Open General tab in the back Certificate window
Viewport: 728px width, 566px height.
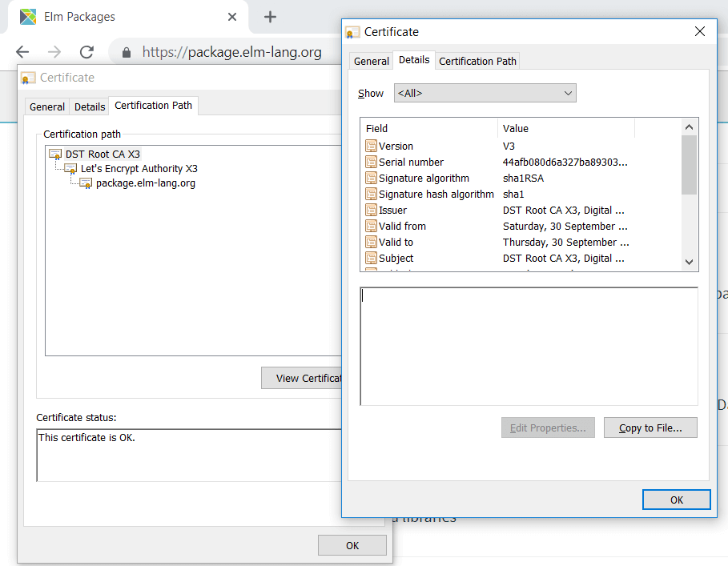pos(47,106)
